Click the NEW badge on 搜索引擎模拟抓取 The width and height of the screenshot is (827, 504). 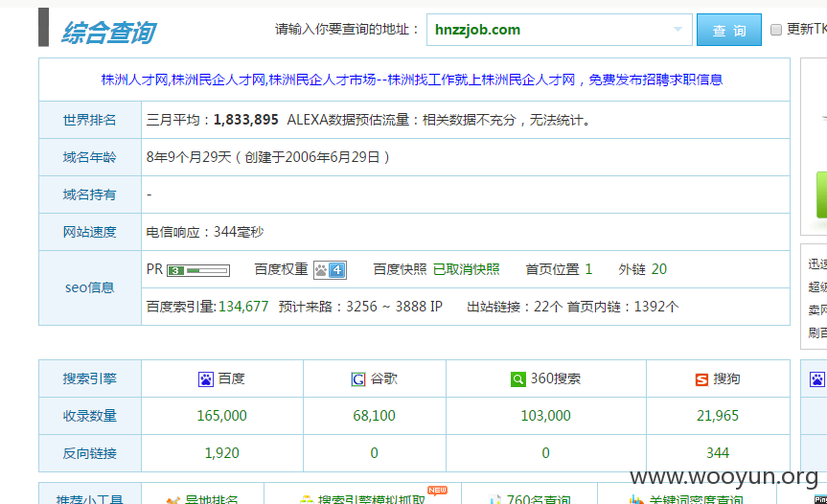tap(437, 491)
